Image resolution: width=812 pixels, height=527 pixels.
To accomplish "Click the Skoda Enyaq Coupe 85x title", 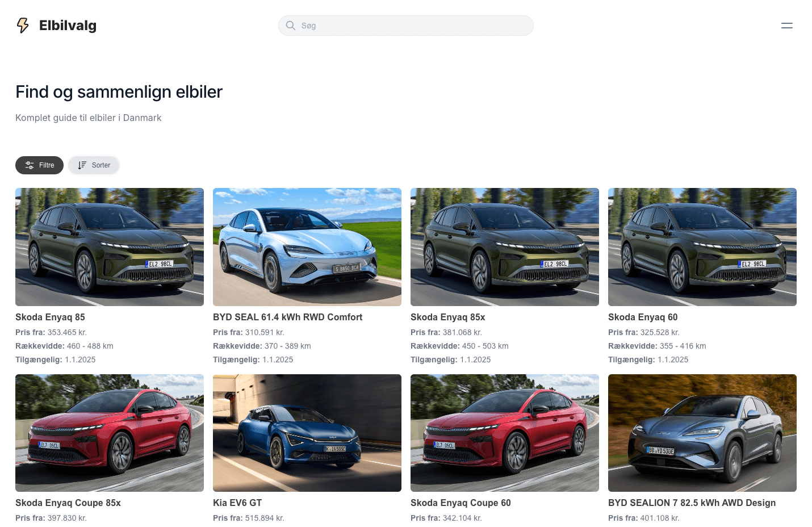I will [68, 503].
